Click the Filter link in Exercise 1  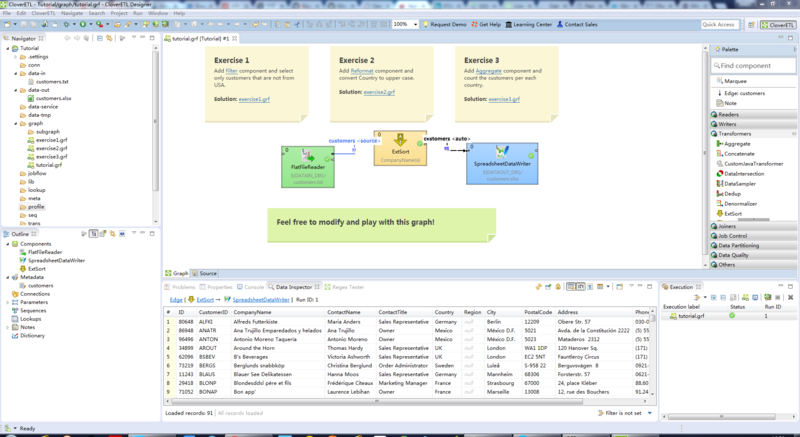(x=232, y=71)
